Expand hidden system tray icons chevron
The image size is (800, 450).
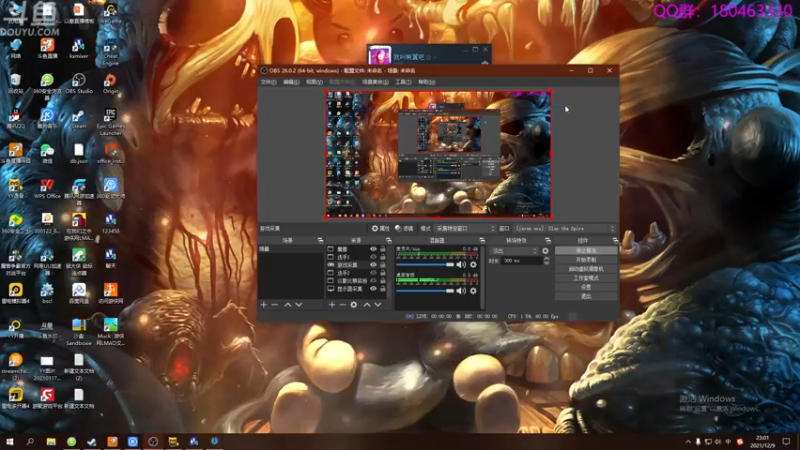pos(688,442)
